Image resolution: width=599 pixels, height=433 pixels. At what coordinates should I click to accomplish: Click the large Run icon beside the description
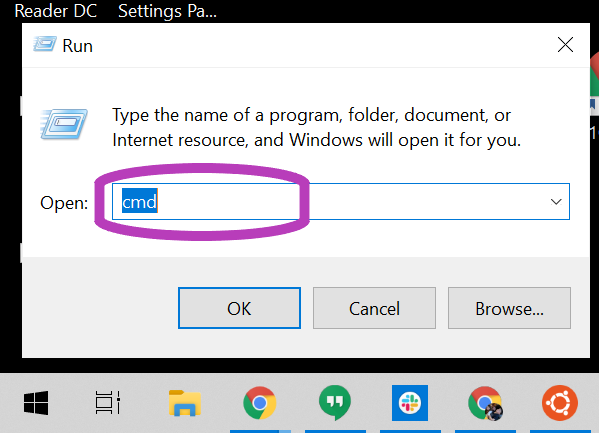[x=64, y=124]
